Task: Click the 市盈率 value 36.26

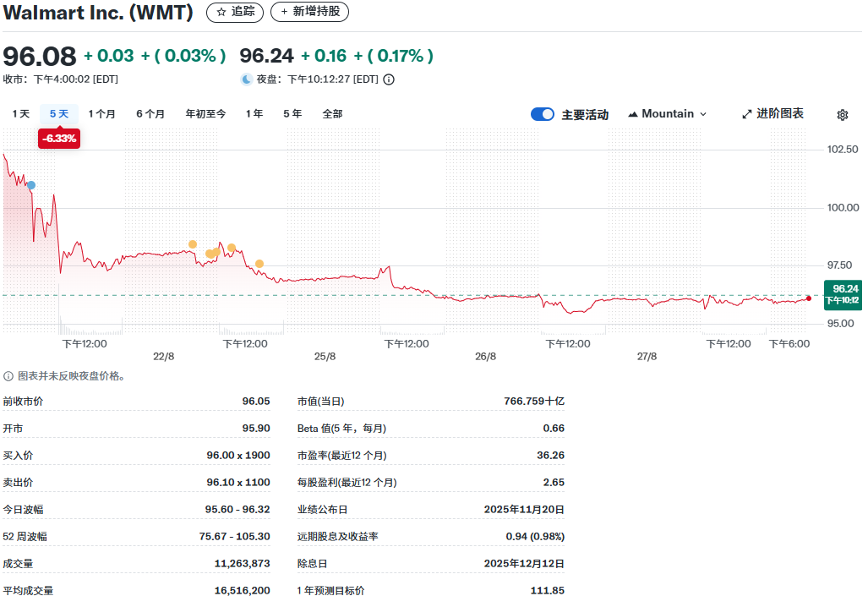Action: click(x=551, y=456)
